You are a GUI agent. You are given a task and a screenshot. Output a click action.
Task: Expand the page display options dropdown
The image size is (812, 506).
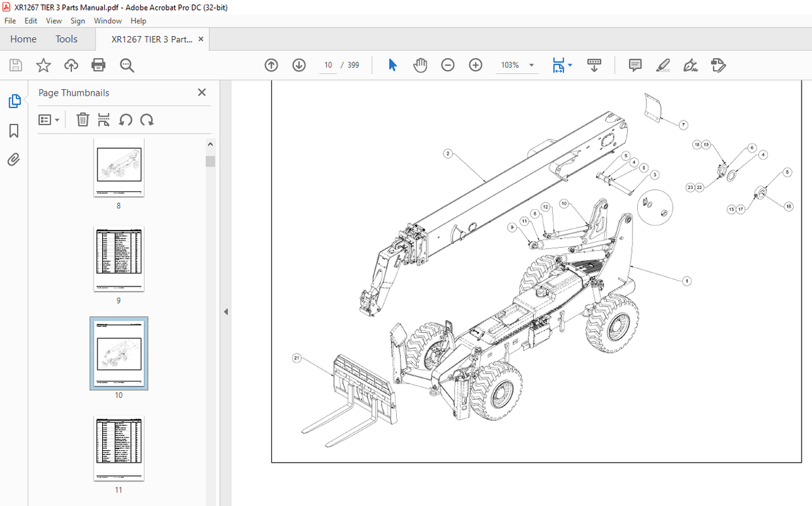[569, 65]
